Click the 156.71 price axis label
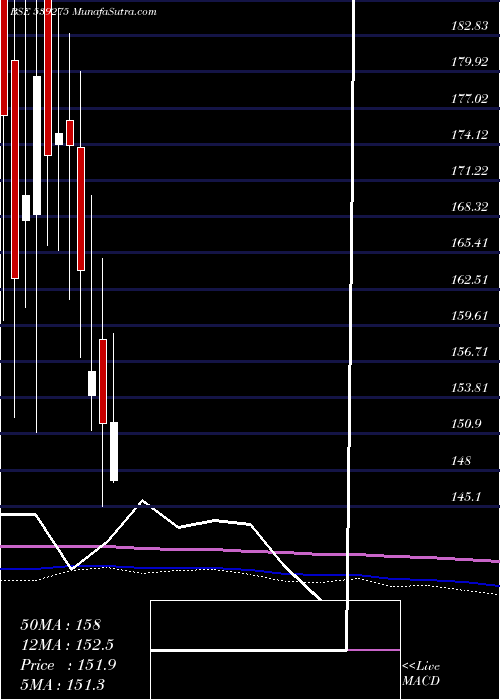The width and height of the screenshot is (500, 700). (470, 351)
